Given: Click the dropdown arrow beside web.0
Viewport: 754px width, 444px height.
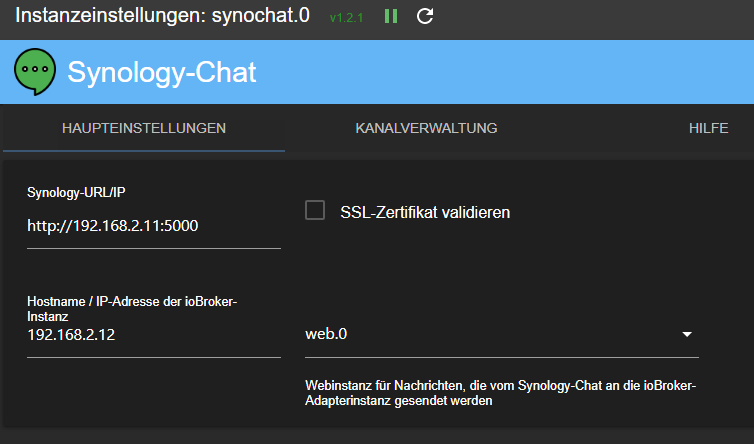Looking at the screenshot, I should coord(687,335).
